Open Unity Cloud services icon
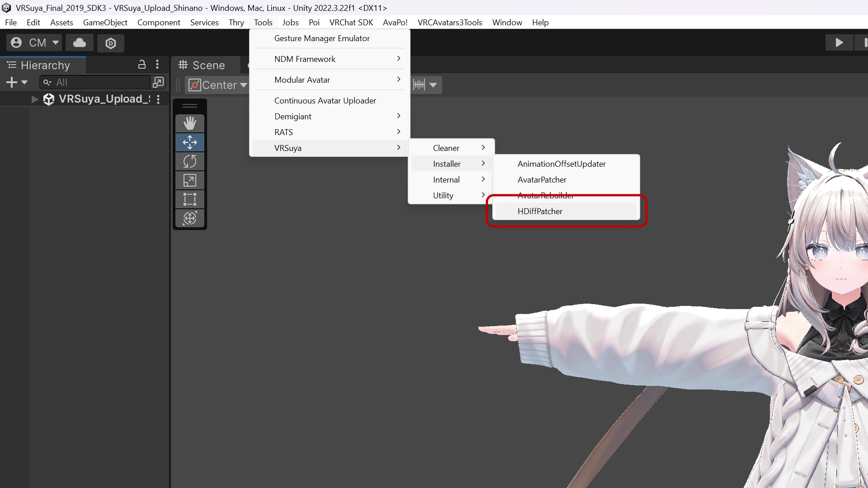Screen dimensions: 868x488 [80, 43]
